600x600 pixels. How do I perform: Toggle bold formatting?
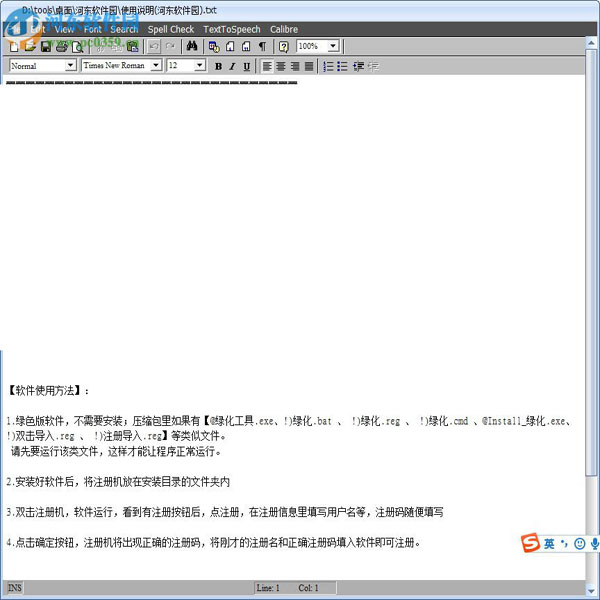(x=218, y=67)
